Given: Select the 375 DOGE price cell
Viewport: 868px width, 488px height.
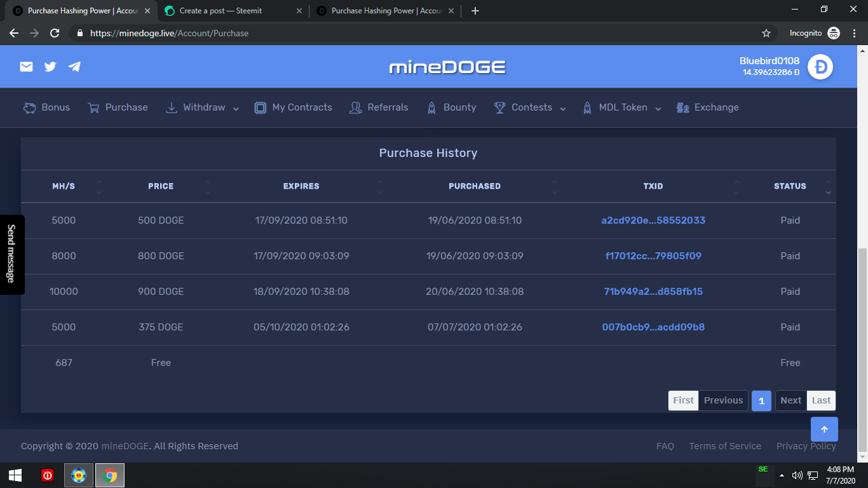Looking at the screenshot, I should [x=161, y=327].
